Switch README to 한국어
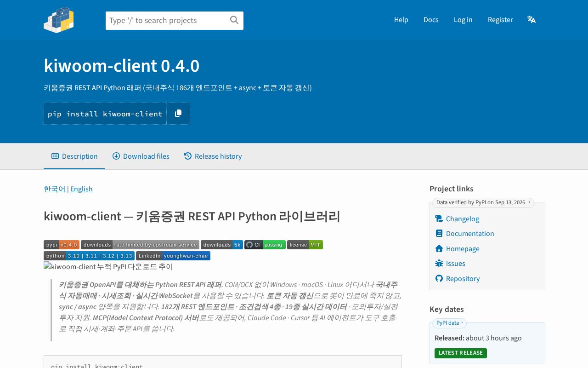 pos(55,189)
